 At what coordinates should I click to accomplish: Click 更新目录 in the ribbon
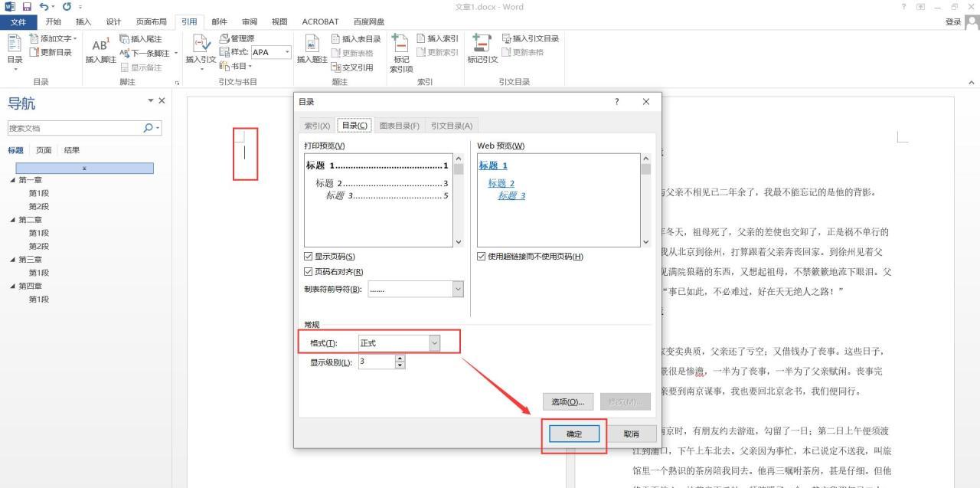click(51, 52)
